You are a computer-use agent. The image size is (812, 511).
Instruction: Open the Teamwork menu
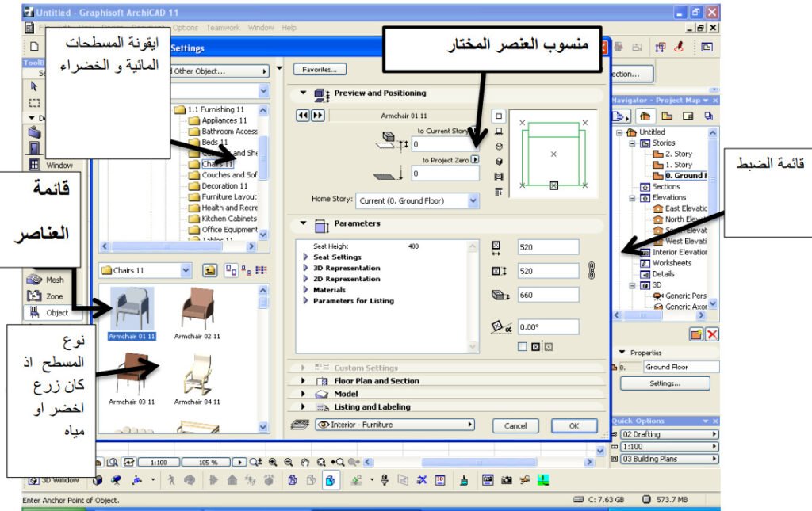click(223, 26)
